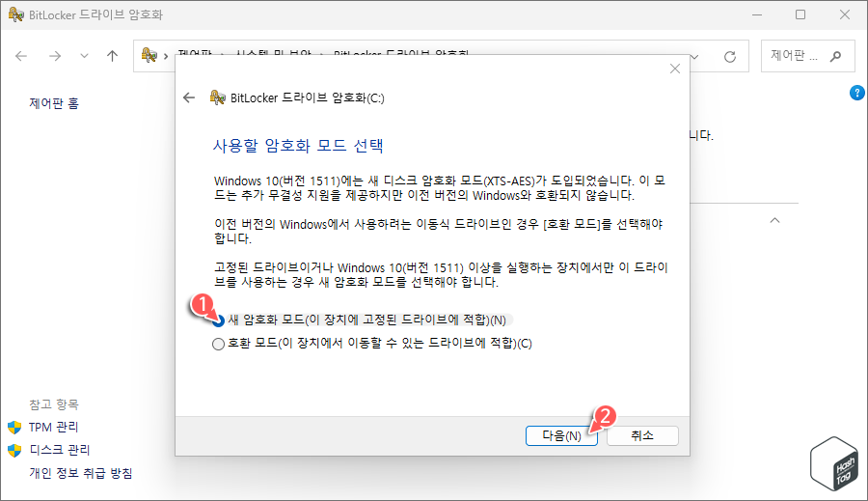Screen dimensions: 868x501
Task: Click 참고 항목 section label
Action: pyautogui.click(x=54, y=404)
